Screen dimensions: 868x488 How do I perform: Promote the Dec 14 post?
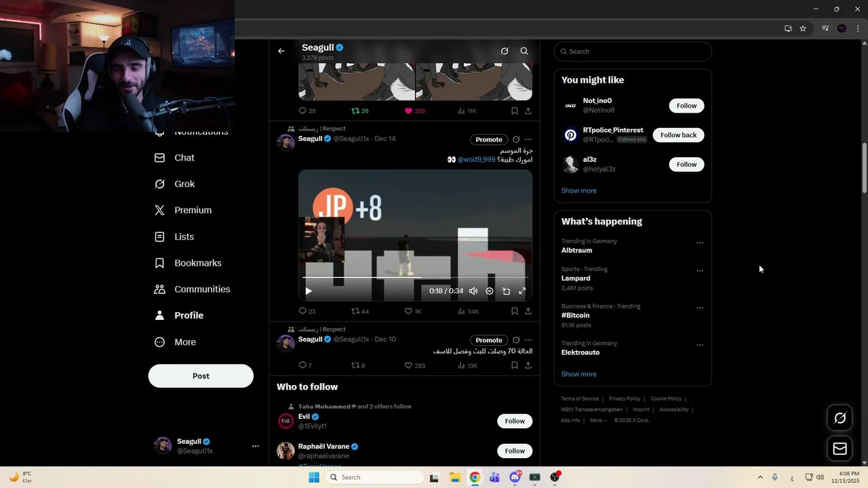pos(489,140)
